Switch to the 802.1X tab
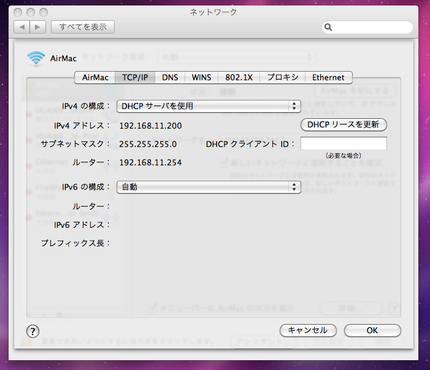430x370 pixels. pyautogui.click(x=239, y=77)
